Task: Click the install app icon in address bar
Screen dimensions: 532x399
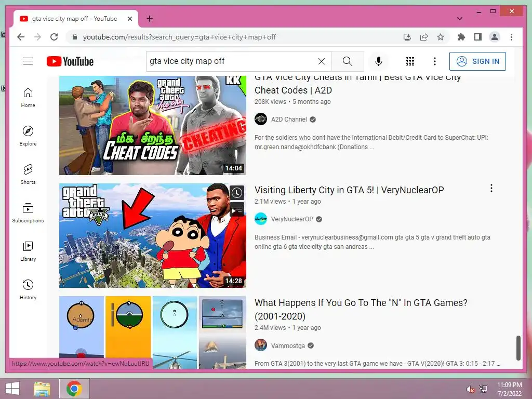Action: [x=407, y=37]
